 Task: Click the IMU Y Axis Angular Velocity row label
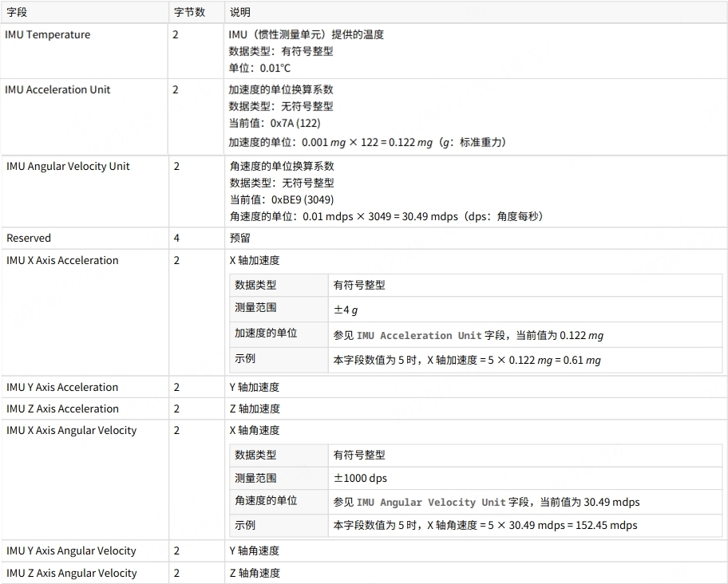click(x=71, y=551)
